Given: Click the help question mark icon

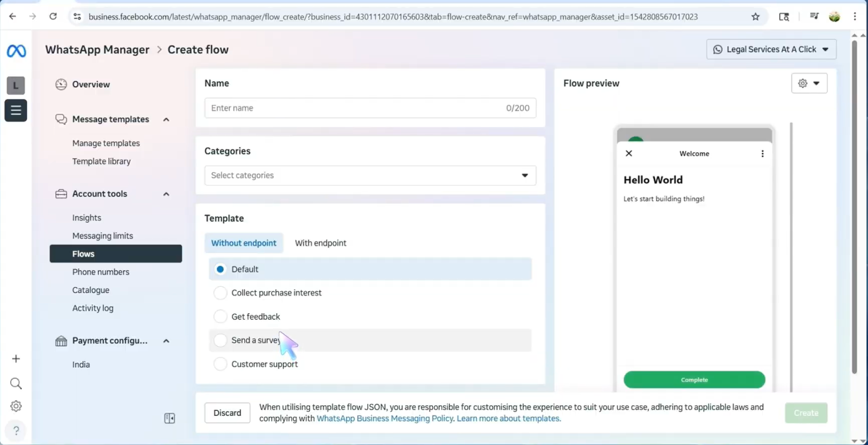Looking at the screenshot, I should coord(16,430).
